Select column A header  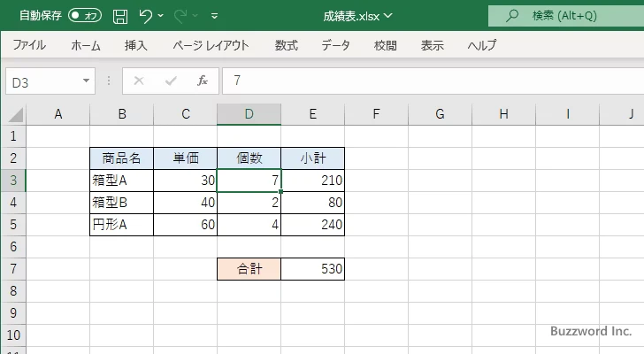coord(58,114)
